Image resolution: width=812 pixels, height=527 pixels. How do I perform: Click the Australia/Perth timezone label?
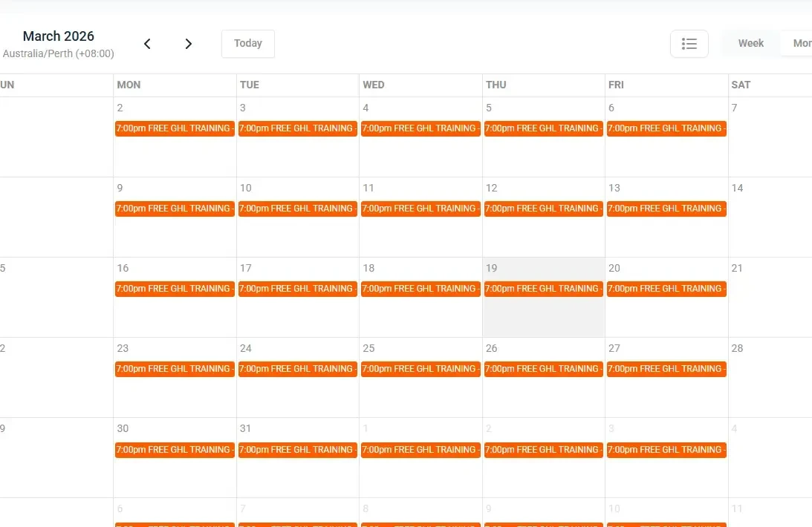[x=59, y=53]
